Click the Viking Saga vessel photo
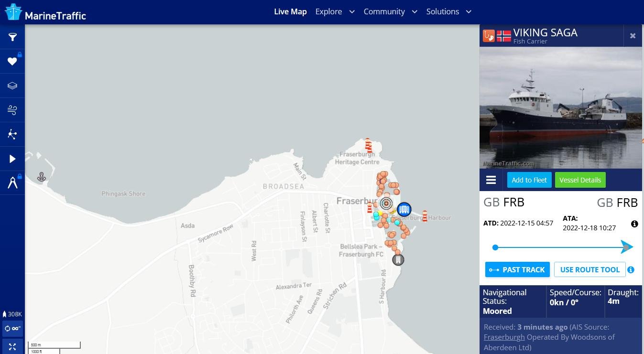Screen dimensions: 644x354 tap(560, 107)
